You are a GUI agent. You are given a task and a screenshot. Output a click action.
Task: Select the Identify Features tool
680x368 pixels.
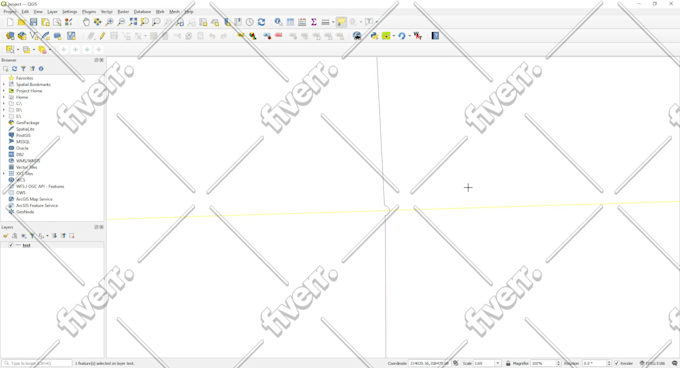[x=278, y=22]
